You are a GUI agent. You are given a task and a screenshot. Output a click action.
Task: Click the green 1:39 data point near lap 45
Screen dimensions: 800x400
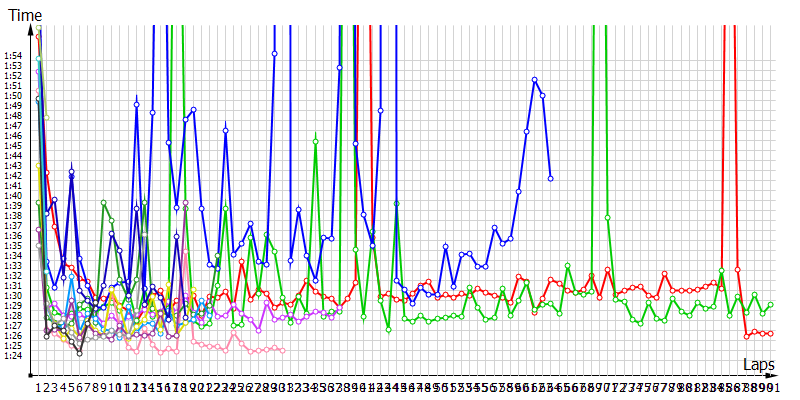click(396, 204)
